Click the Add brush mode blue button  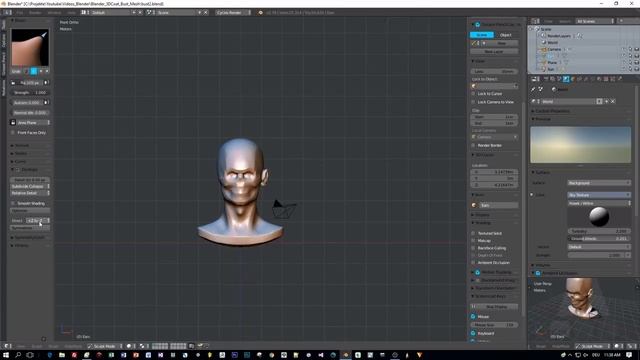coord(34,71)
